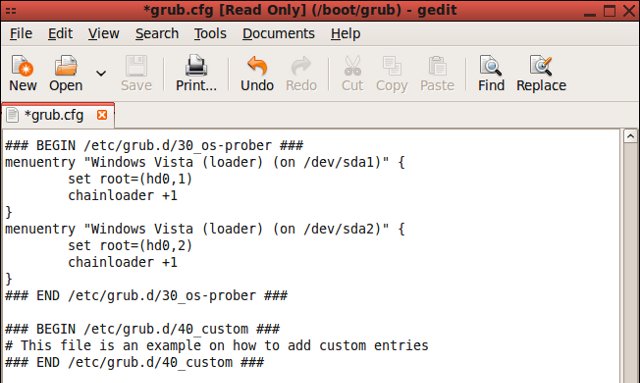This screenshot has height=383, width=640.
Task: Click first "chainloader +1" line under sda1
Action: [122, 195]
